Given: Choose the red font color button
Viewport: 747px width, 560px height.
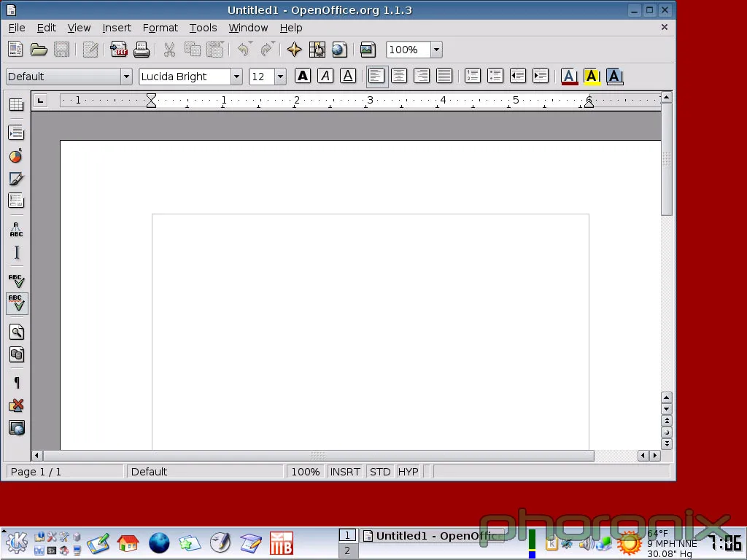Looking at the screenshot, I should pyautogui.click(x=569, y=76).
